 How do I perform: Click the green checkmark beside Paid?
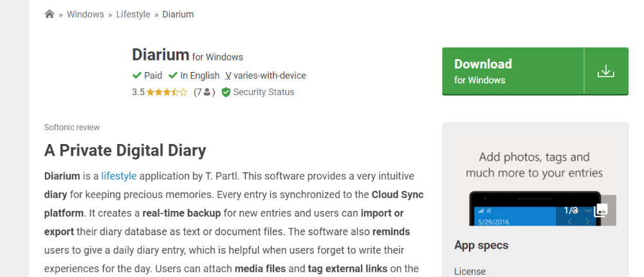[137, 75]
